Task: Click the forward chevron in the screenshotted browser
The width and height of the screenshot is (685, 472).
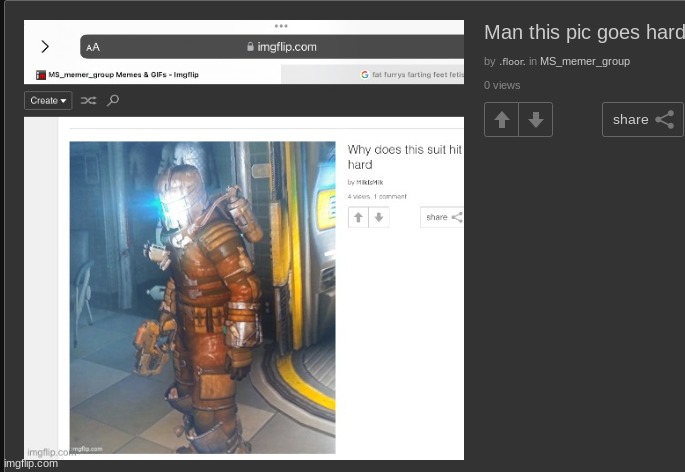Action: pyautogui.click(x=45, y=46)
